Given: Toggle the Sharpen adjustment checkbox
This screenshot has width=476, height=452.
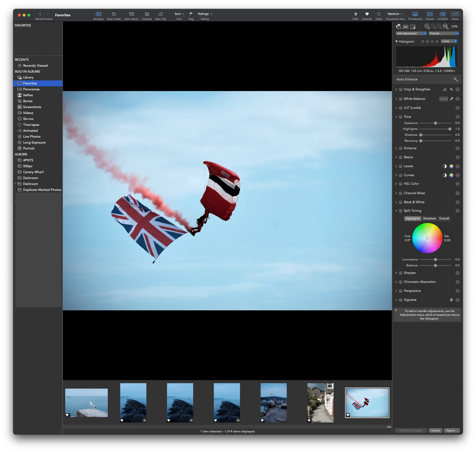Looking at the screenshot, I should click(x=401, y=273).
